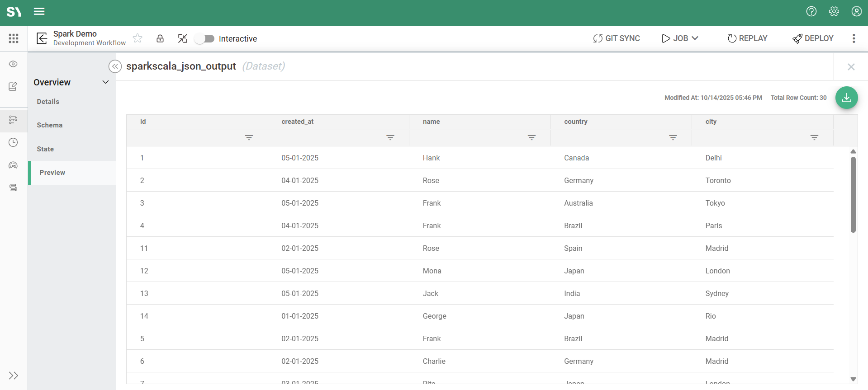
Task: Click the clock history icon in sidebar
Action: (14, 142)
